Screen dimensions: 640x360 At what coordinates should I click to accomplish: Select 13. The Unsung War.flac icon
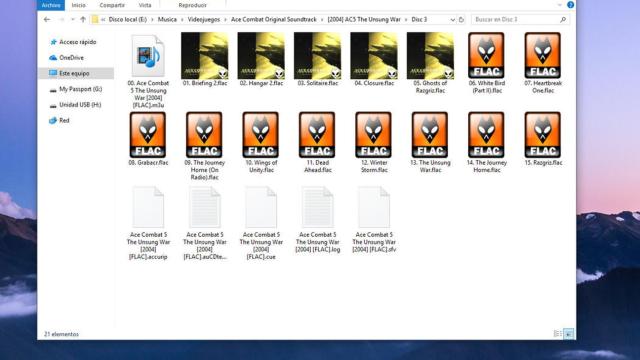click(430, 135)
